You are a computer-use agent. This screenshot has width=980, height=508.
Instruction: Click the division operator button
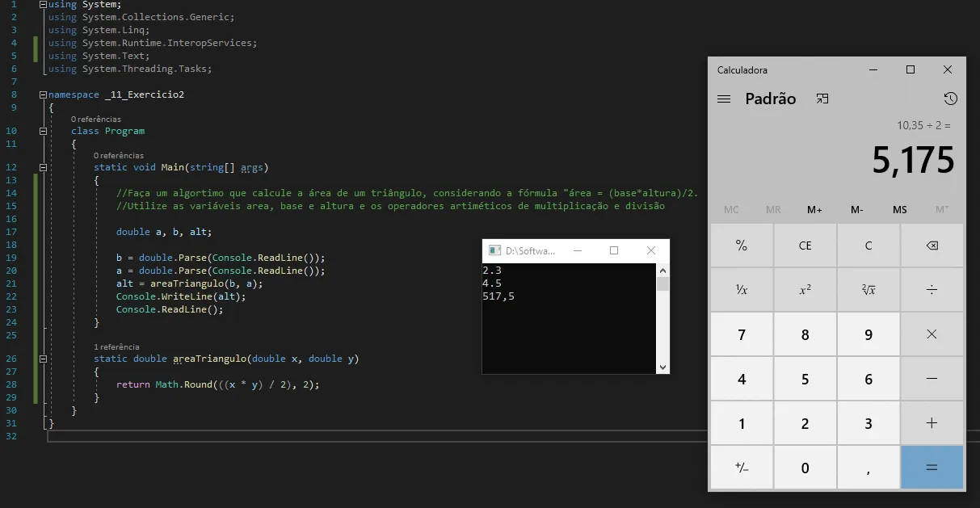932,290
